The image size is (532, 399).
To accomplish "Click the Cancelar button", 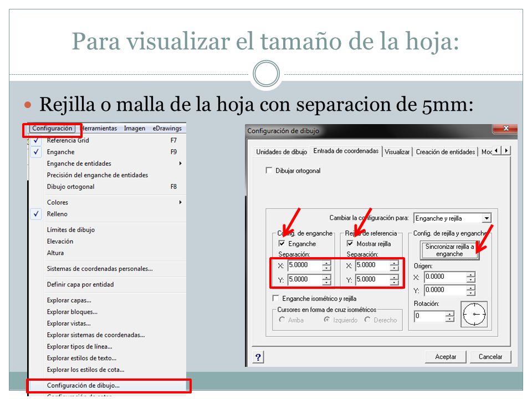I will 490,356.
